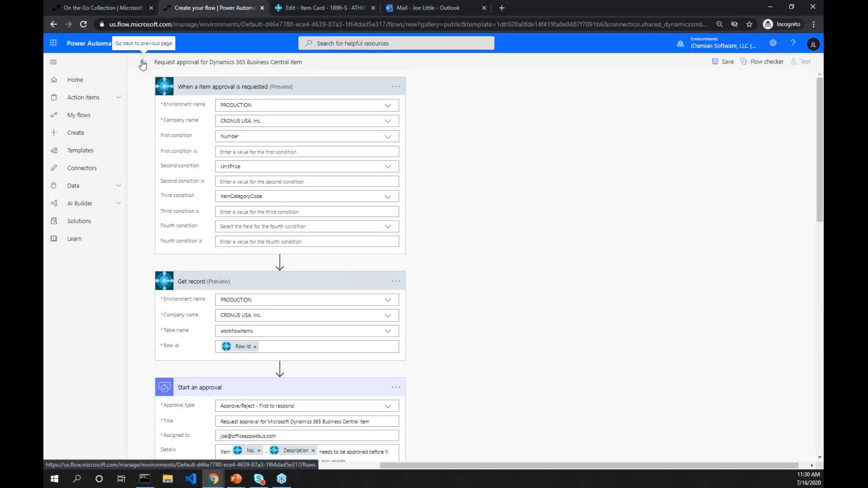The width and height of the screenshot is (868, 488).
Task: Save the flow
Action: (x=722, y=61)
